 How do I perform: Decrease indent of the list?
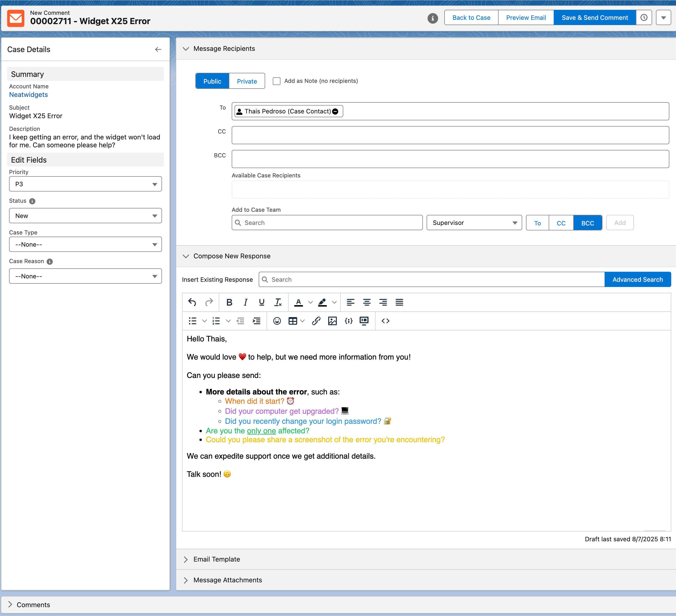pos(241,321)
